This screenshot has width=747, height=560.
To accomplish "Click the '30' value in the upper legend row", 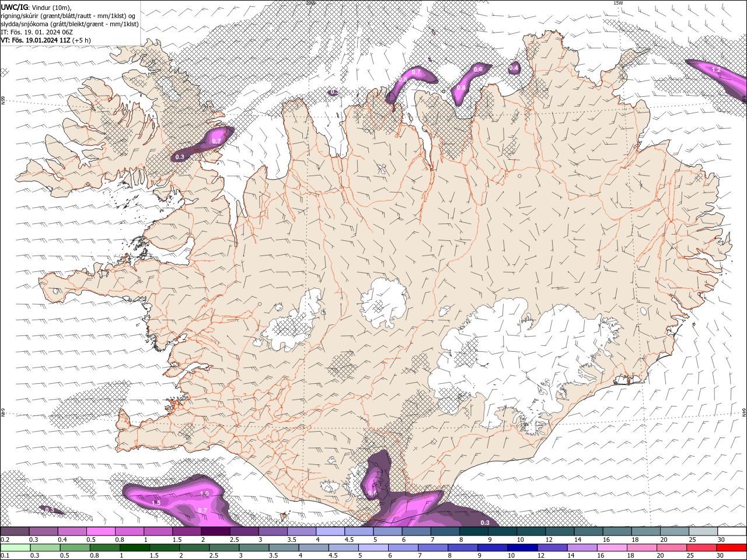I will [721, 540].
